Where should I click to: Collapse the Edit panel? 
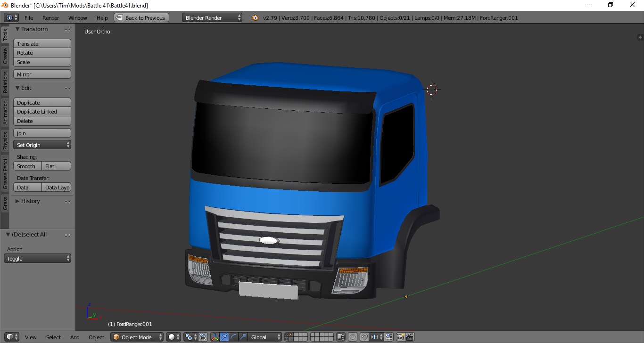click(17, 88)
